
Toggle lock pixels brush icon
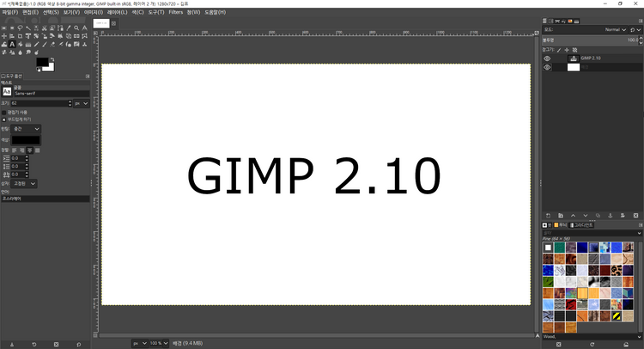click(x=559, y=50)
